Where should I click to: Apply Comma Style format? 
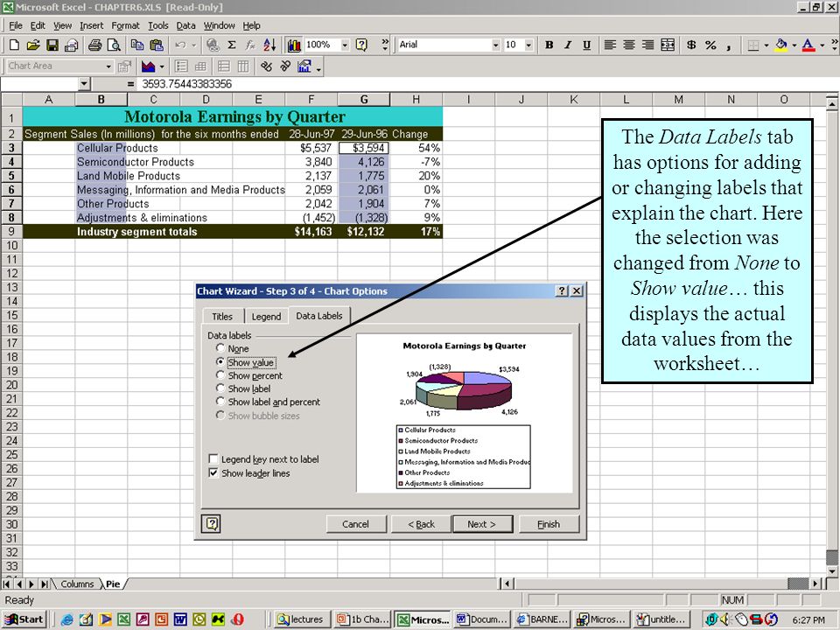[729, 45]
